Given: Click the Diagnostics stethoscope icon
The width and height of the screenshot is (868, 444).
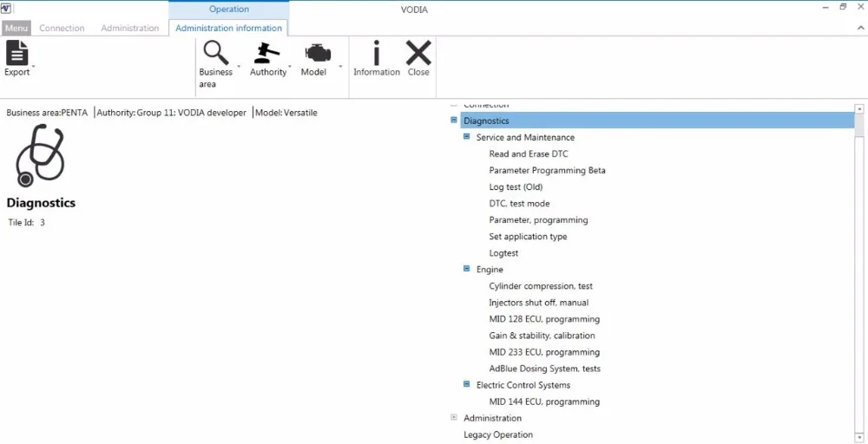Looking at the screenshot, I should [41, 156].
